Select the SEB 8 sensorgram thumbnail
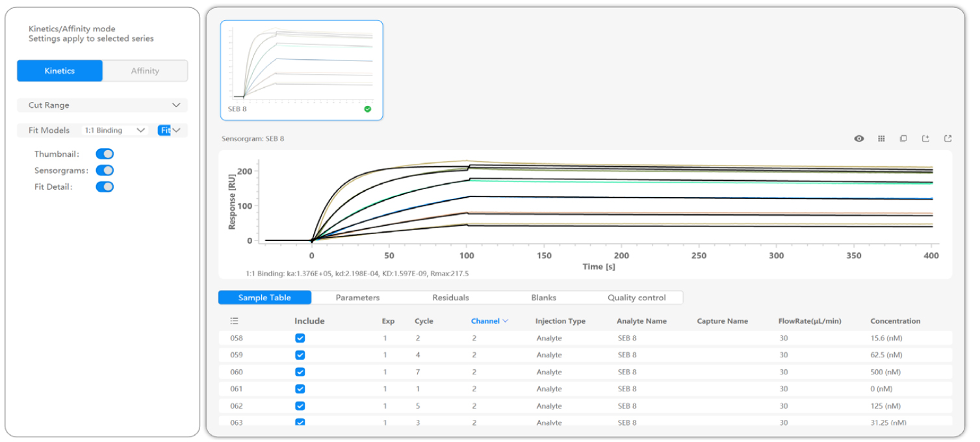Viewport: 980px width, 442px height. [x=301, y=65]
